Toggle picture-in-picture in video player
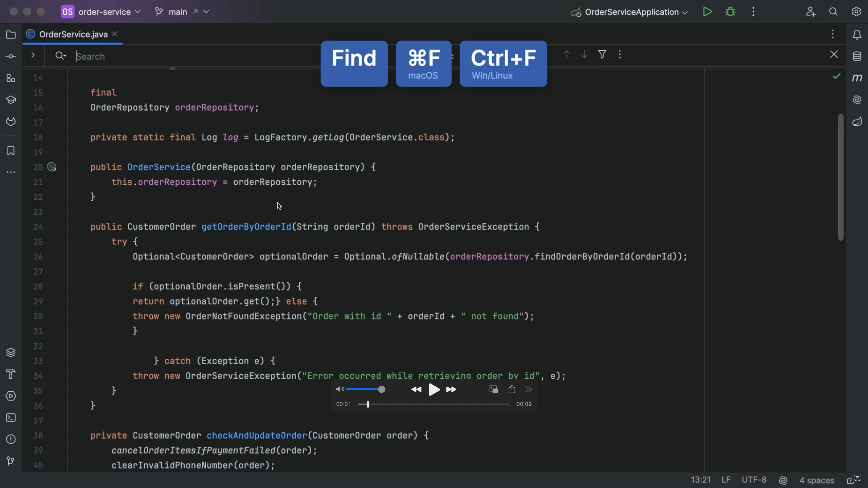Screen dimensions: 868x488 pos(493,389)
